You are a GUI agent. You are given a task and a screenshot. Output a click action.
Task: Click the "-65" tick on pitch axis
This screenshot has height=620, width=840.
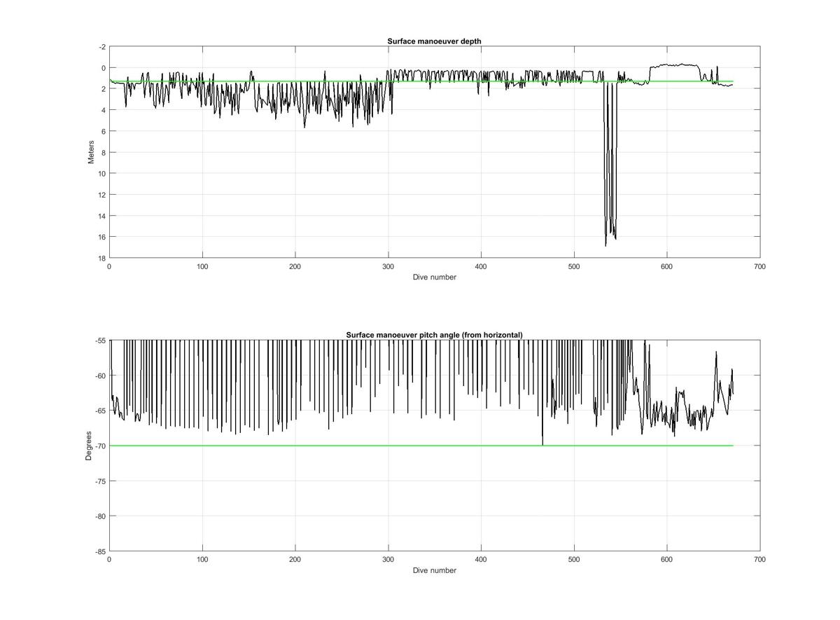(x=101, y=411)
